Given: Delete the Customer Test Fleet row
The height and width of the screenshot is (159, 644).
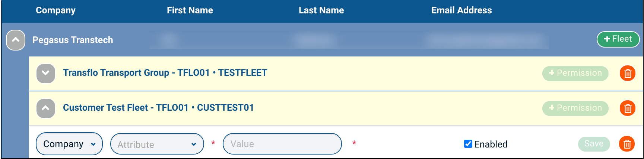Looking at the screenshot, I should [627, 108].
